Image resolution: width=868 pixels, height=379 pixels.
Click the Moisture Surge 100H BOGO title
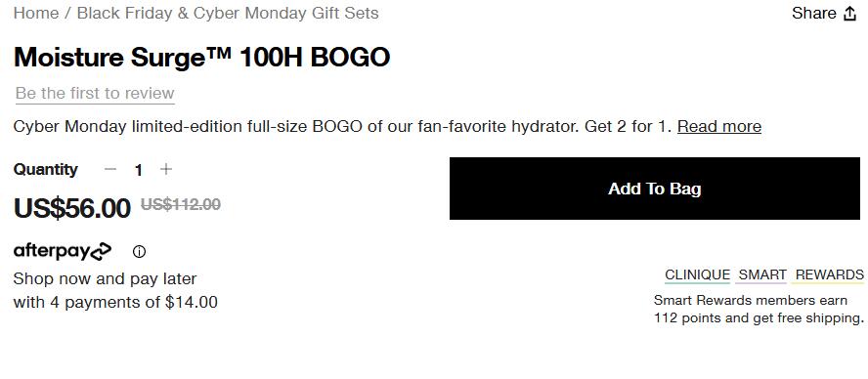(201, 57)
